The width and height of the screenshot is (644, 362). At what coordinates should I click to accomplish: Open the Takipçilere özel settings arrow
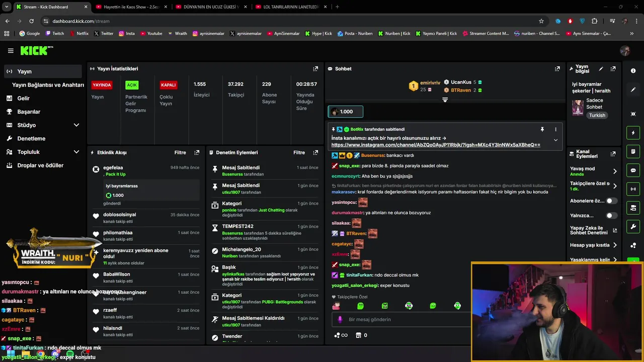point(614,186)
